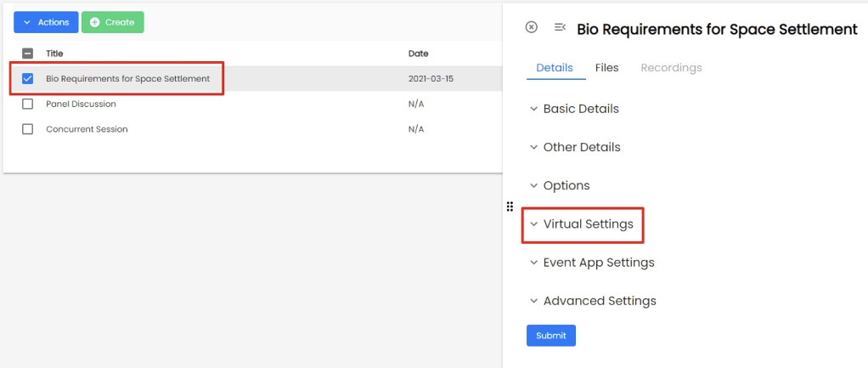The image size is (868, 368).
Task: Click the panel heading Bio Requirements title
Action: 717,30
